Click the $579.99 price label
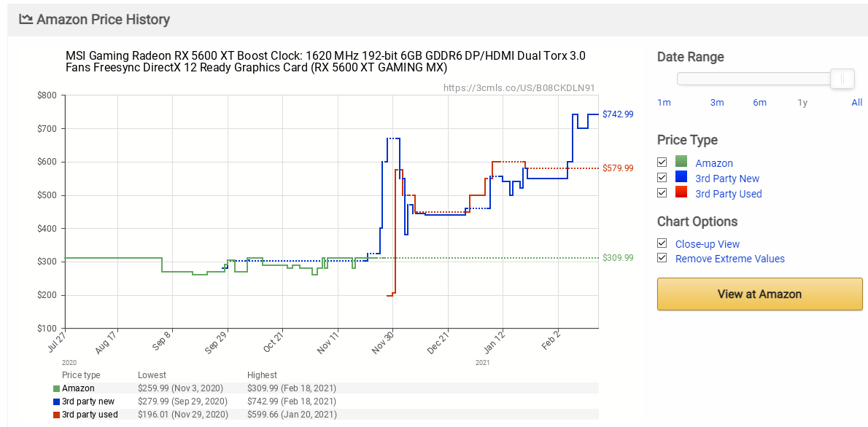The image size is (868, 427). pyautogui.click(x=618, y=168)
